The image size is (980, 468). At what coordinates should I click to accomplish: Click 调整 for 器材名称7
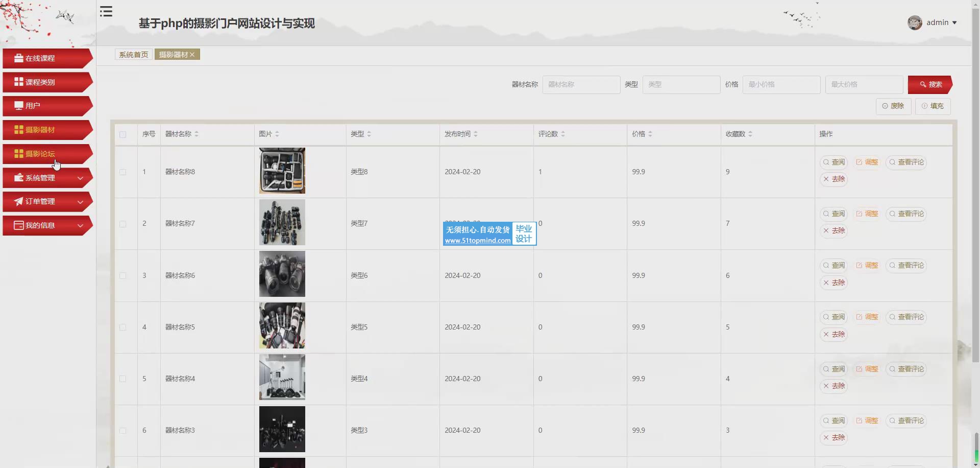(x=867, y=214)
